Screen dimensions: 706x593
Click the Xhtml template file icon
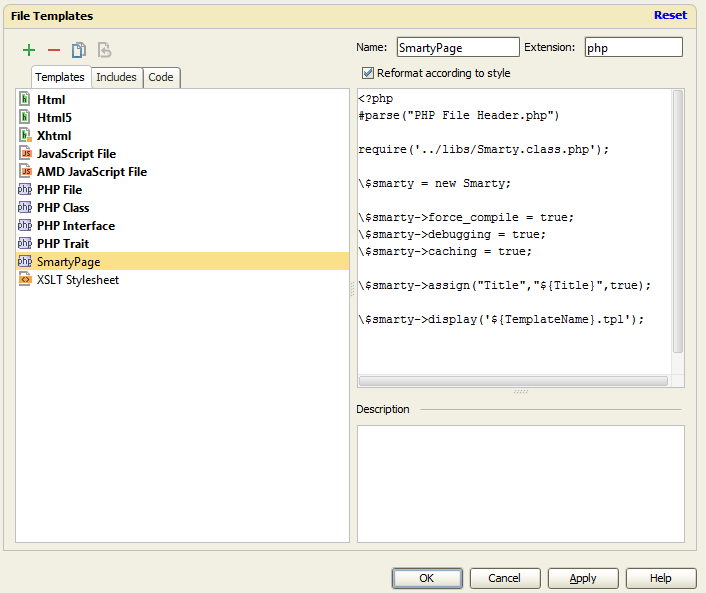25,135
